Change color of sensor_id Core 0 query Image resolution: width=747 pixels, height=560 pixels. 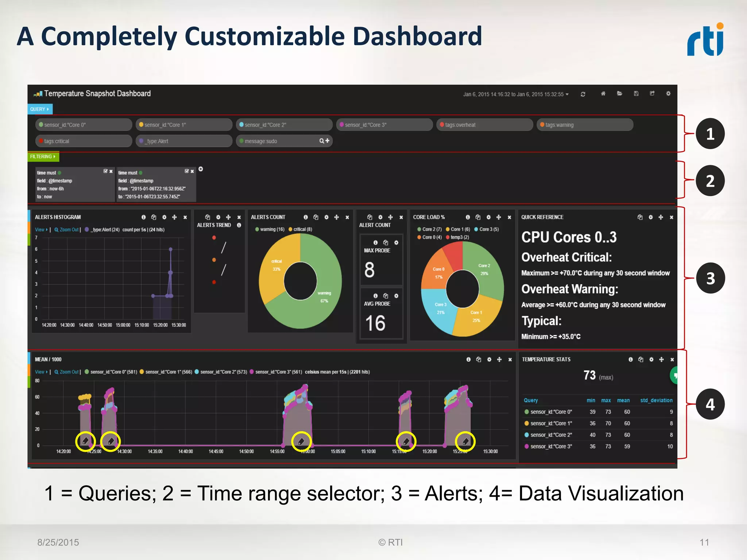[41, 125]
